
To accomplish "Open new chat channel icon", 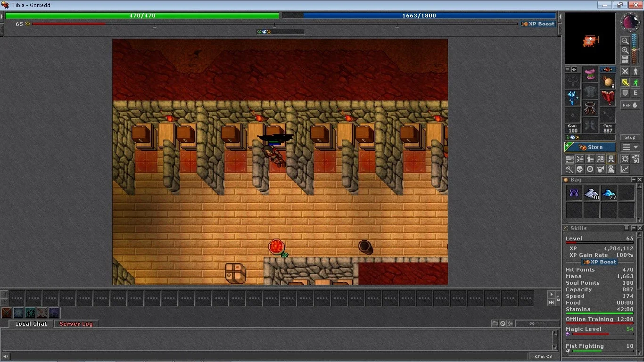I will pyautogui.click(x=495, y=323).
